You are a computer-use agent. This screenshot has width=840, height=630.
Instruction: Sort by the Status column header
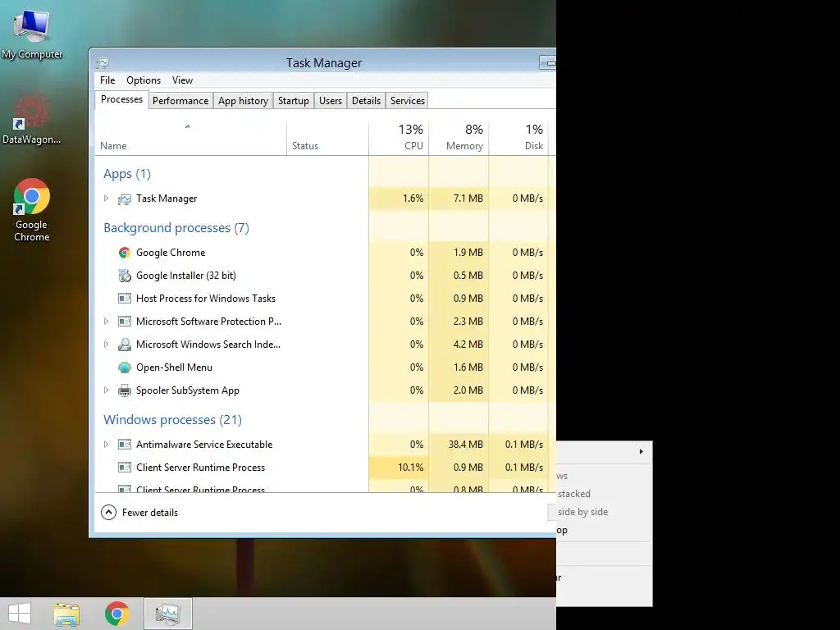point(327,138)
